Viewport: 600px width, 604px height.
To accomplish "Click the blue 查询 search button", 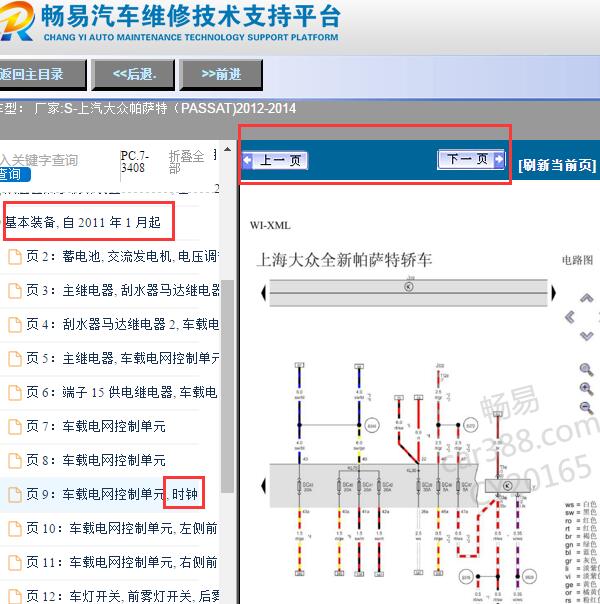I will 15,174.
